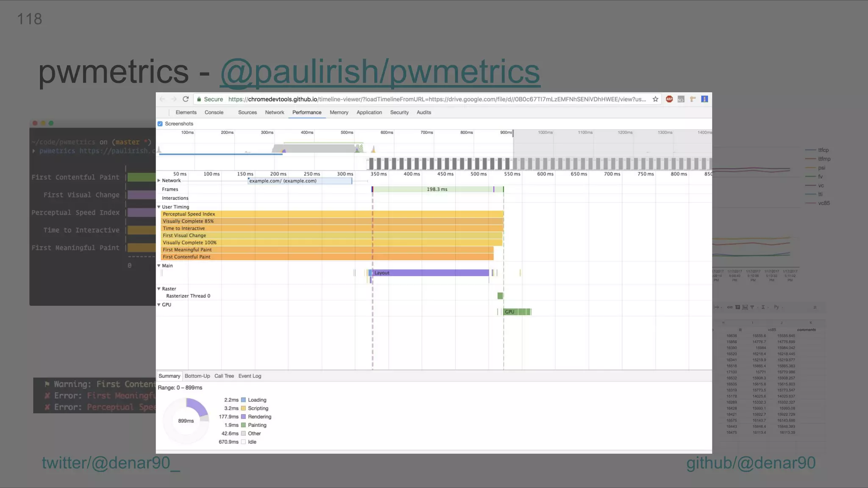Viewport: 868px width, 488px height.
Task: Reload the timeline viewer page
Action: [186, 99]
